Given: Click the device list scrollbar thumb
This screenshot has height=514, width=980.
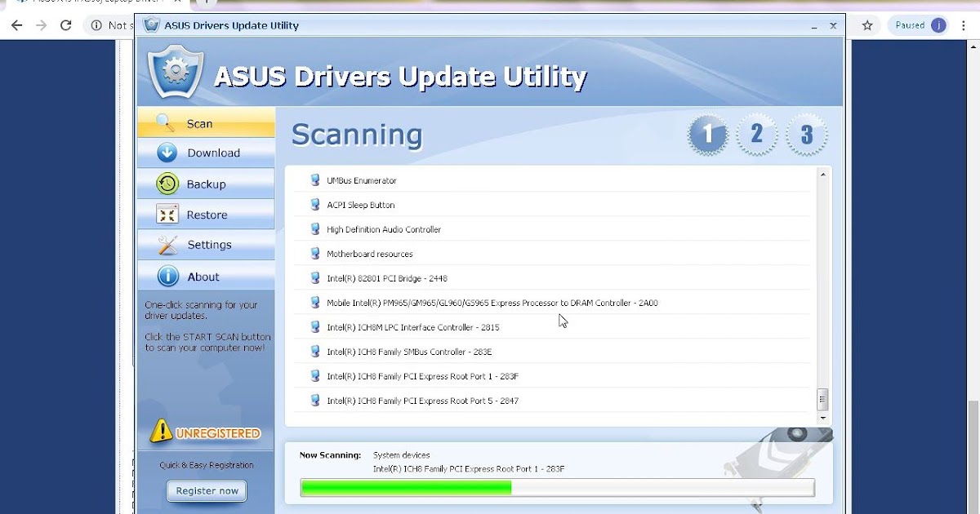Looking at the screenshot, I should [x=823, y=400].
